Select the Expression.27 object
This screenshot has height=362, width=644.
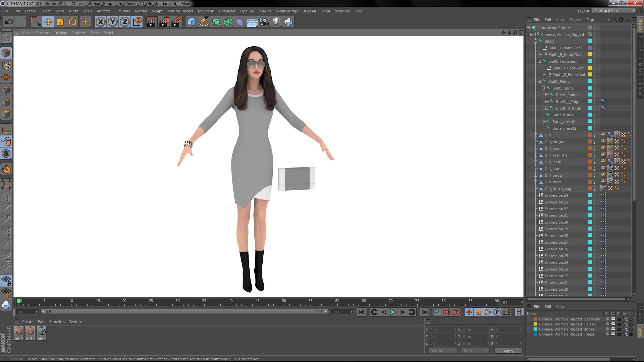556,242
